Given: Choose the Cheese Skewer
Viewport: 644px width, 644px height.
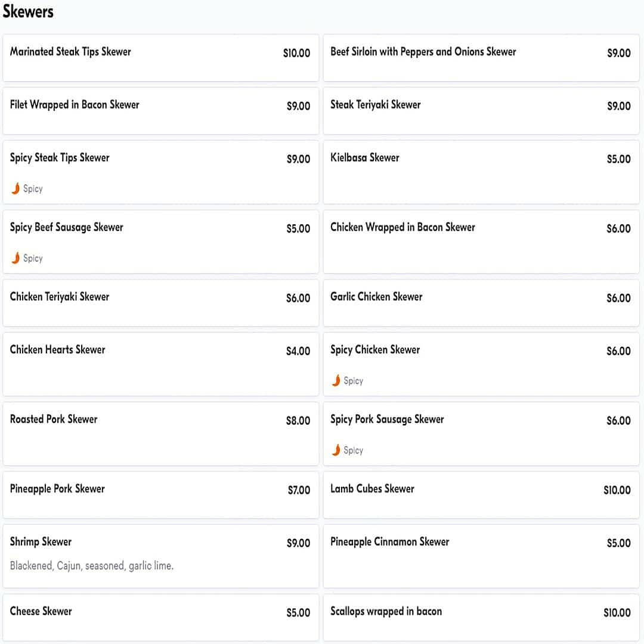Looking at the screenshot, I should [x=160, y=617].
